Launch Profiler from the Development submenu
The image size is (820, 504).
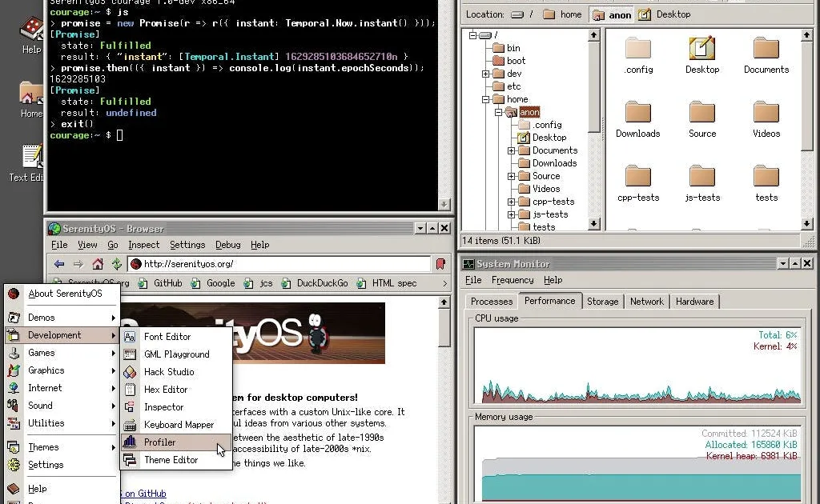coord(177,442)
